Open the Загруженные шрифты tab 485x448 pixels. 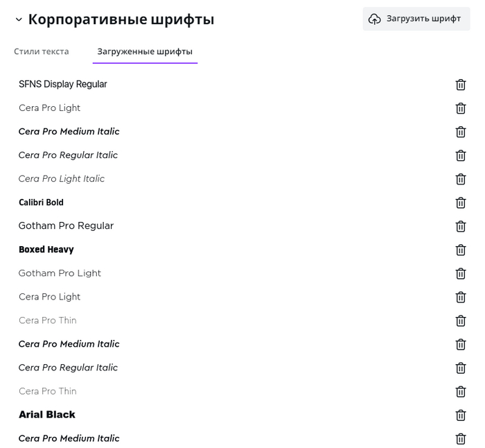(x=145, y=51)
